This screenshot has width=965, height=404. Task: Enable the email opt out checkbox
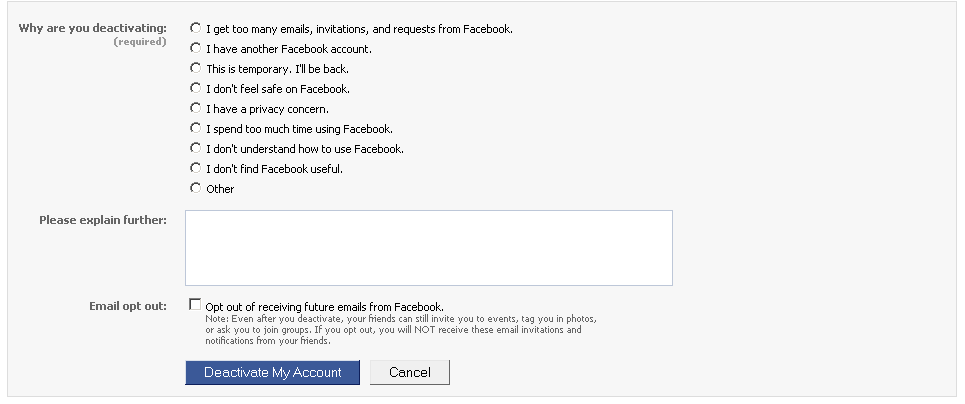pos(195,305)
